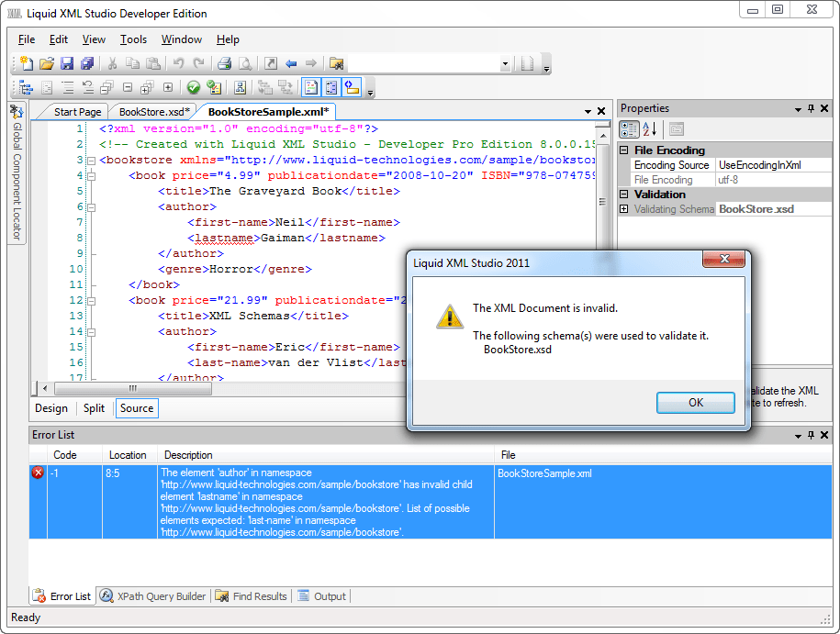Click the Navigate Forward arrow
The width and height of the screenshot is (840, 634).
(310, 63)
